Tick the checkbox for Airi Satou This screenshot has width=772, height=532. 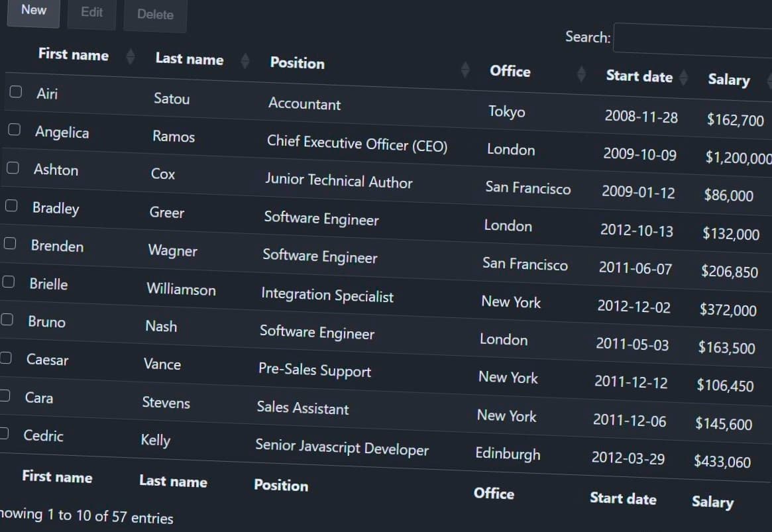click(16, 92)
